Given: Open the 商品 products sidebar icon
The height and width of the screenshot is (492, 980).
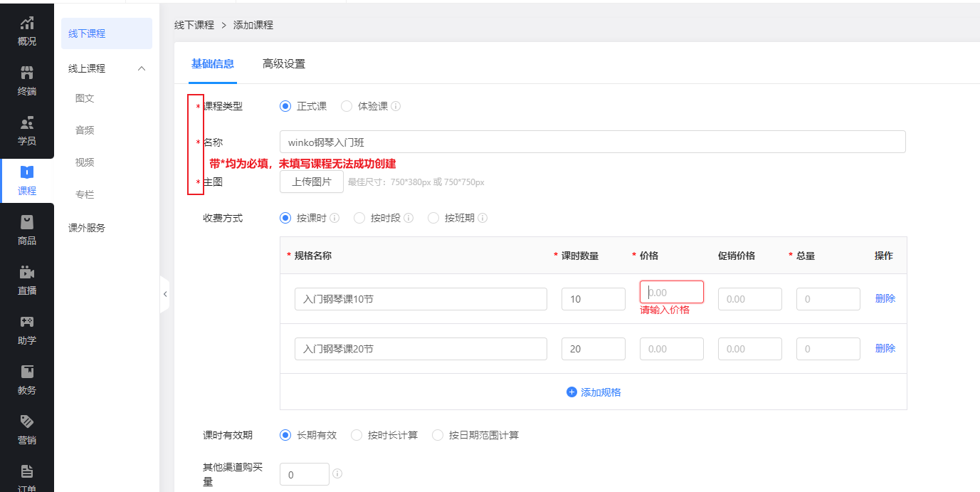Looking at the screenshot, I should [x=26, y=223].
